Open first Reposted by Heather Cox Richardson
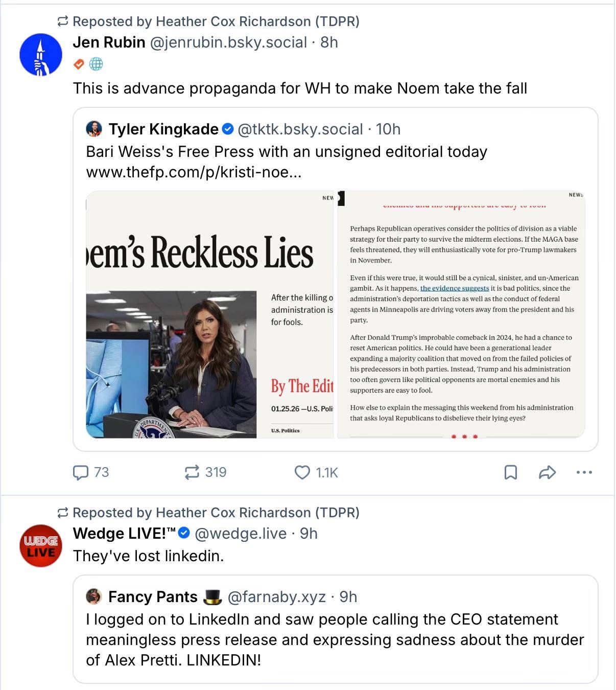This screenshot has width=616, height=690. 216,21
